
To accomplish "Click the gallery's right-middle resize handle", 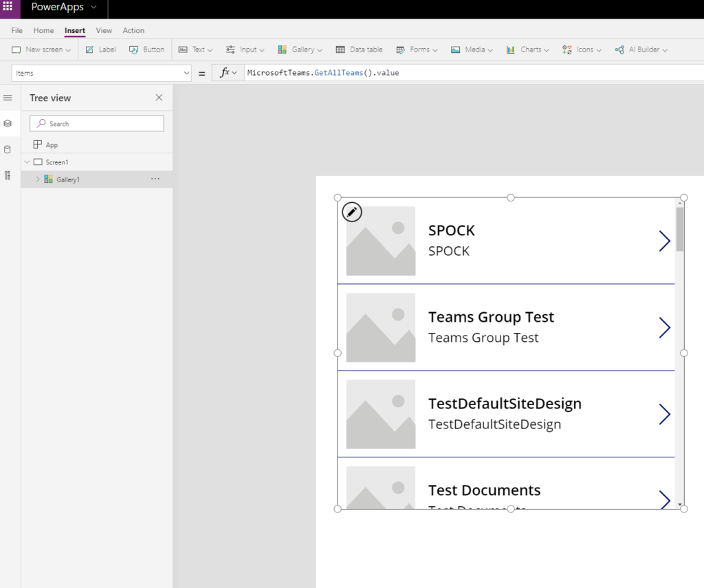I will [x=684, y=353].
